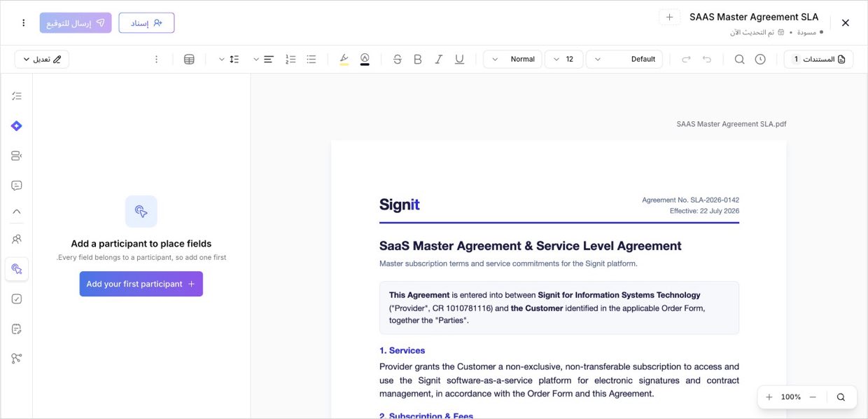This screenshot has width=868, height=419.
Task: Open version history clock icon
Action: (760, 60)
